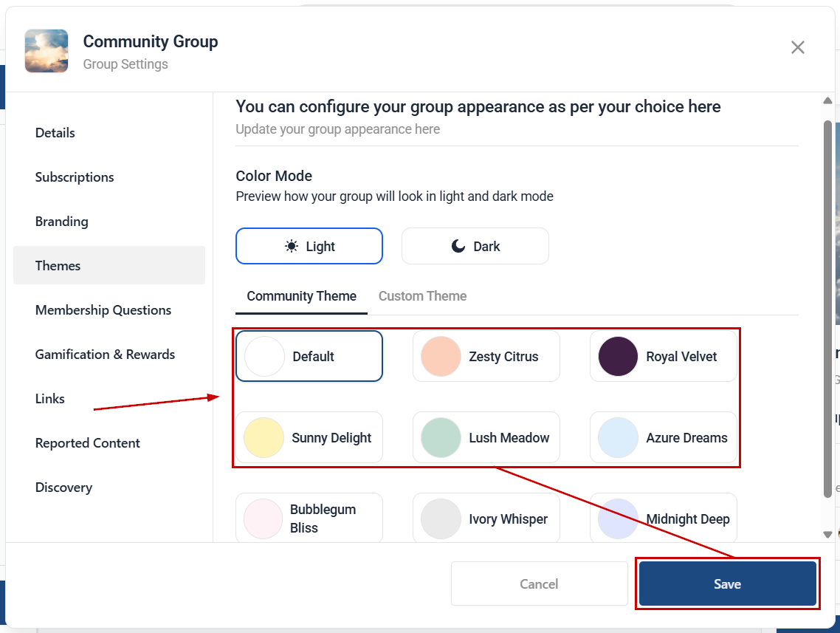The width and height of the screenshot is (840, 633).
Task: Close the Group Settings dialog with X
Action: 798,47
